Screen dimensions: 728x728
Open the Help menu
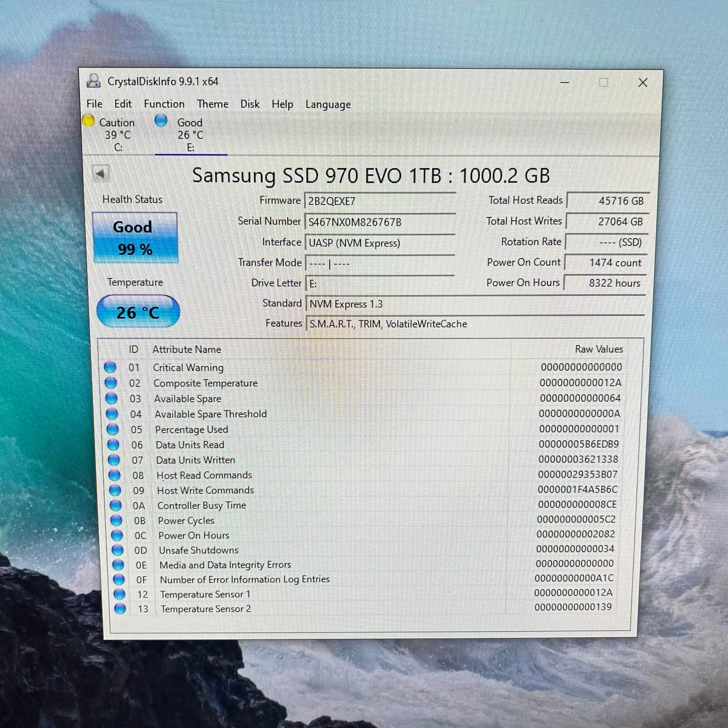tap(282, 104)
